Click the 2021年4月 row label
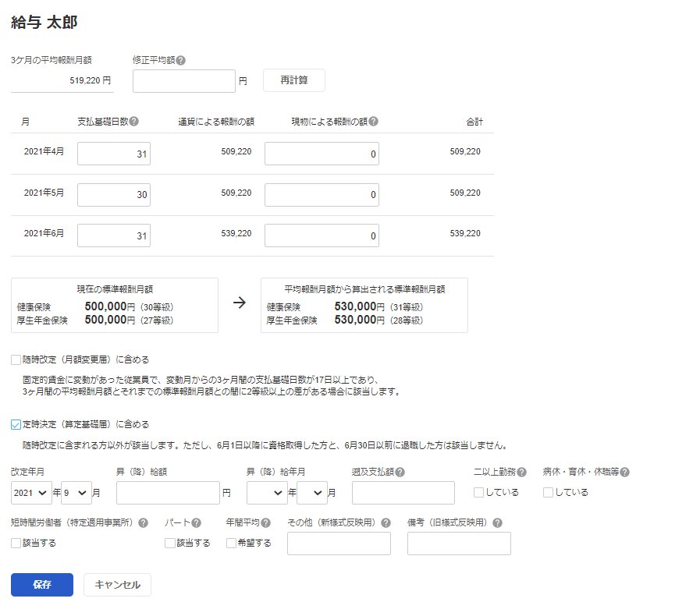 (44, 152)
